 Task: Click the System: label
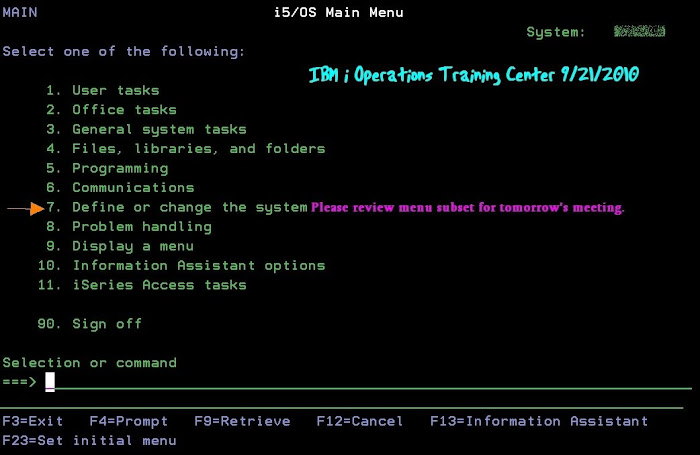coord(556,32)
